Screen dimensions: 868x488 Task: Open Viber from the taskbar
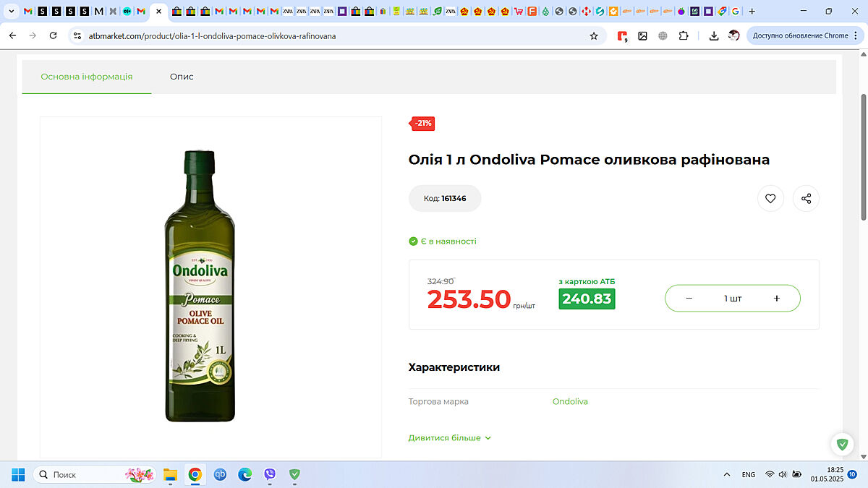coord(270,474)
